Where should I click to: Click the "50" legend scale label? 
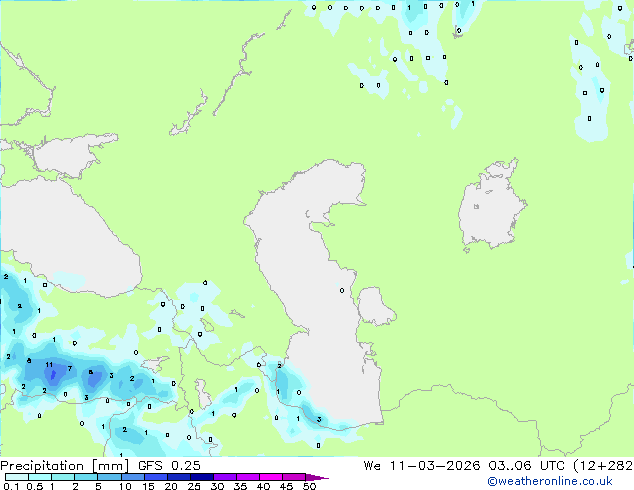(x=309, y=486)
